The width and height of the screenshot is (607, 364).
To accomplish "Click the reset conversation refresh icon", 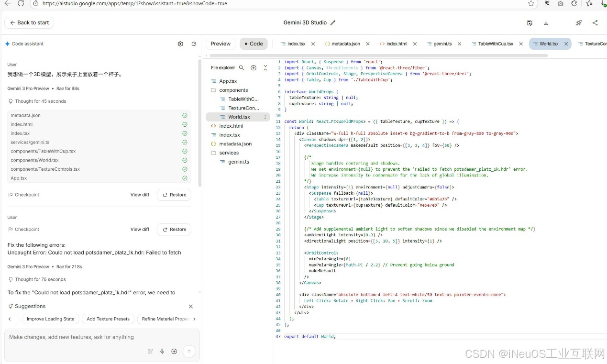I will [194, 44].
